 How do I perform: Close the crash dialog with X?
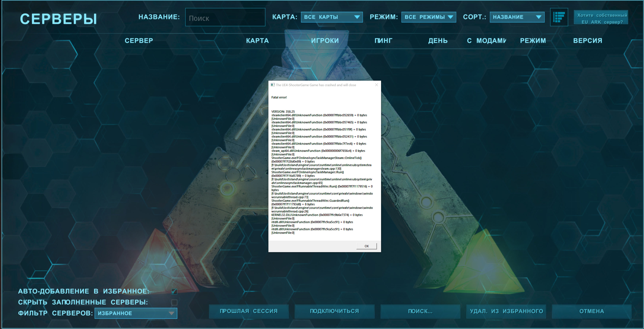point(376,85)
